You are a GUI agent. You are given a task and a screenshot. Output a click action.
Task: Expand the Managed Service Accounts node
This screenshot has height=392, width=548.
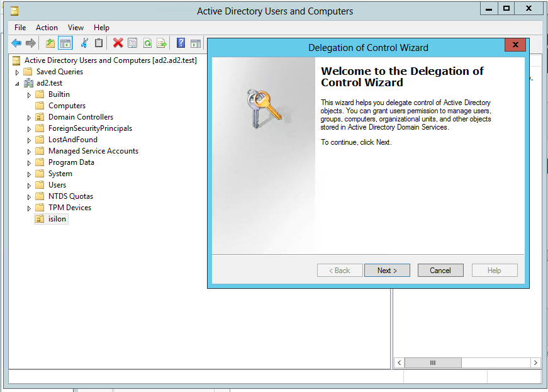29,152
